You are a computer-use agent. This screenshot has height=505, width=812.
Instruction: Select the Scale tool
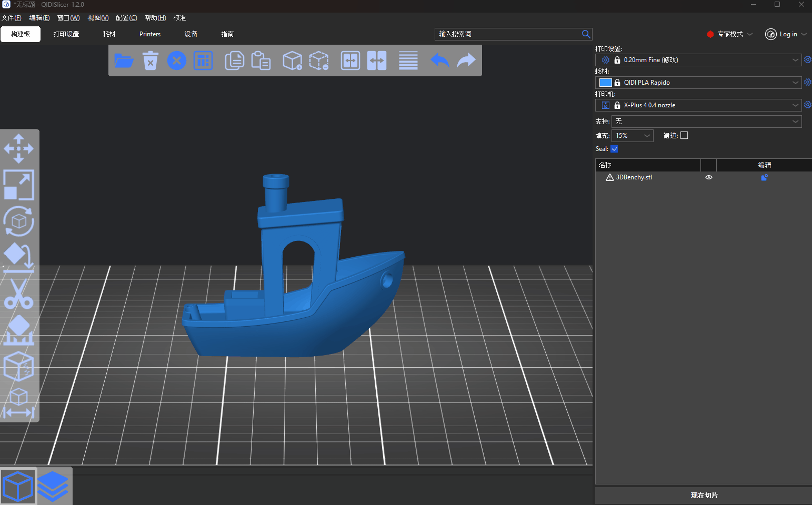coord(19,185)
